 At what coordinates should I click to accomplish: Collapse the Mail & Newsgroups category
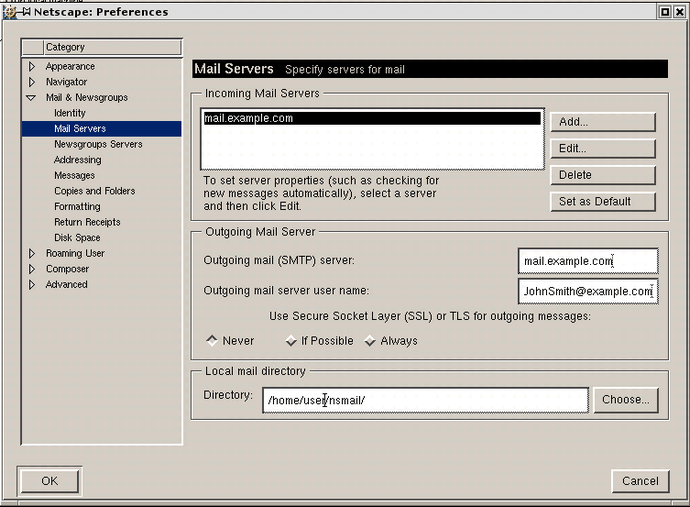(x=32, y=98)
